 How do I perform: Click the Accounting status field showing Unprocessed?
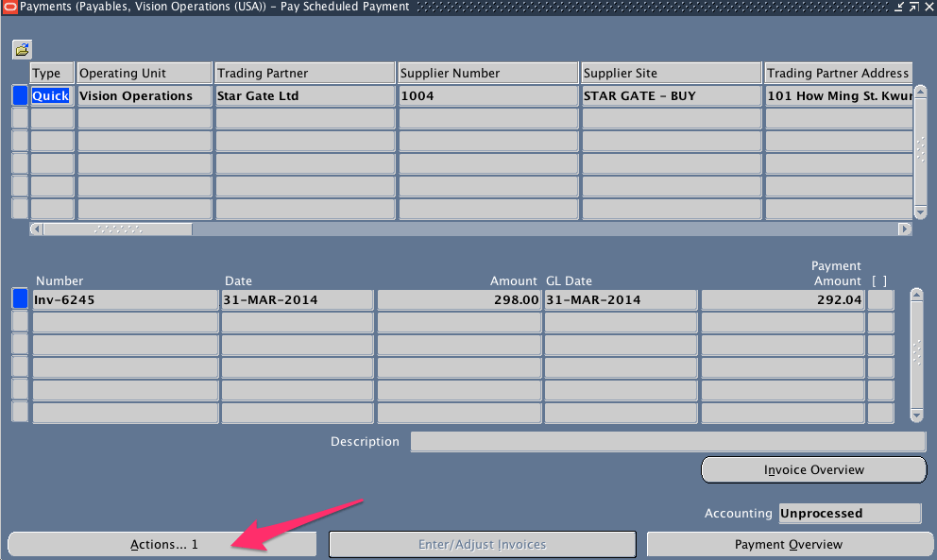(849, 513)
